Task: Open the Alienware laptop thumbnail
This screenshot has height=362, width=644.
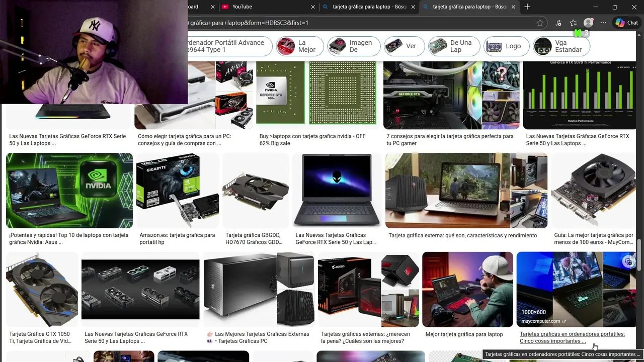Action: point(337,191)
